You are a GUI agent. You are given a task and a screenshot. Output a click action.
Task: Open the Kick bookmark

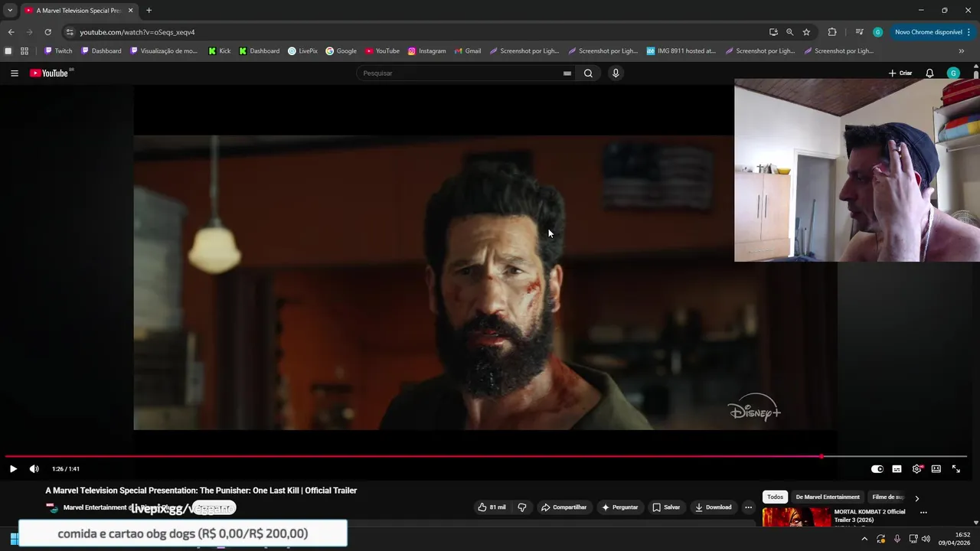(x=219, y=51)
